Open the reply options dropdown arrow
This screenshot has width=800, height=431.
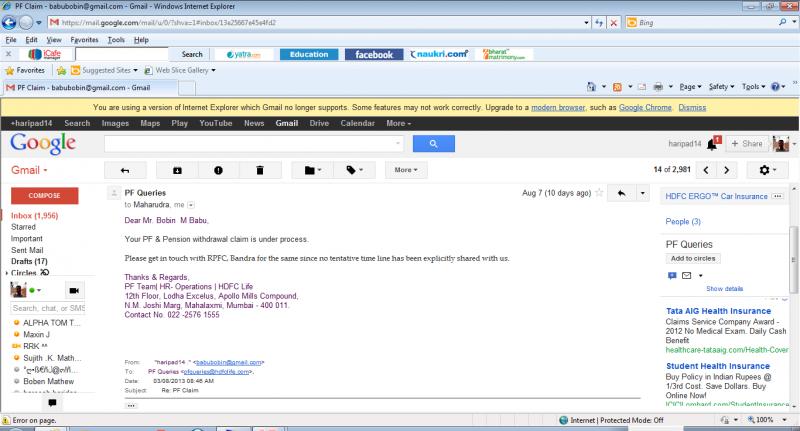642,193
